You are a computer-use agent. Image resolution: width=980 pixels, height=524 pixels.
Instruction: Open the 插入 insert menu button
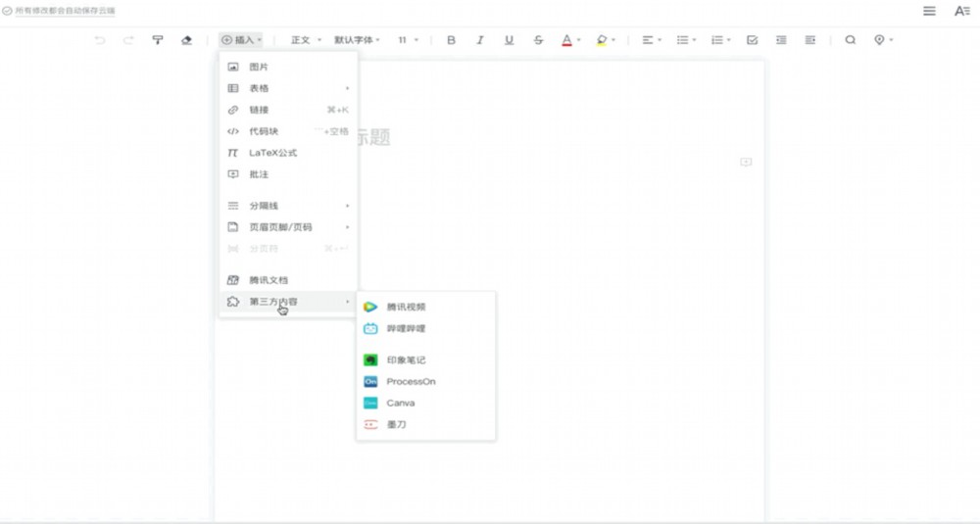click(x=241, y=40)
